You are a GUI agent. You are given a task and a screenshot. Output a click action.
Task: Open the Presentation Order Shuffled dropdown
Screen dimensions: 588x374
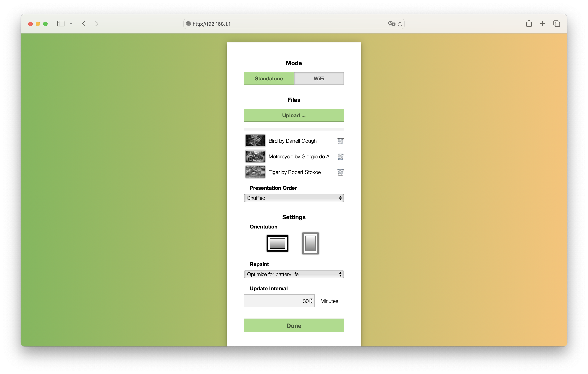pos(294,198)
